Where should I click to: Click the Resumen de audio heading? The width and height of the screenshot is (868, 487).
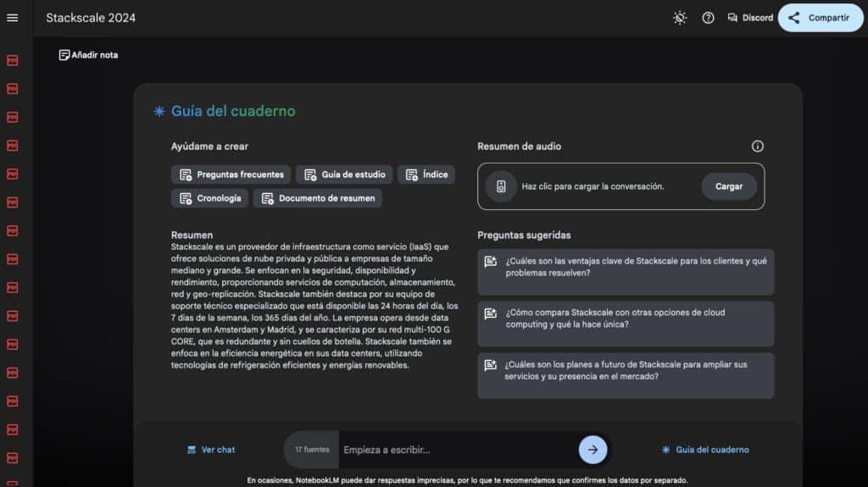click(520, 146)
